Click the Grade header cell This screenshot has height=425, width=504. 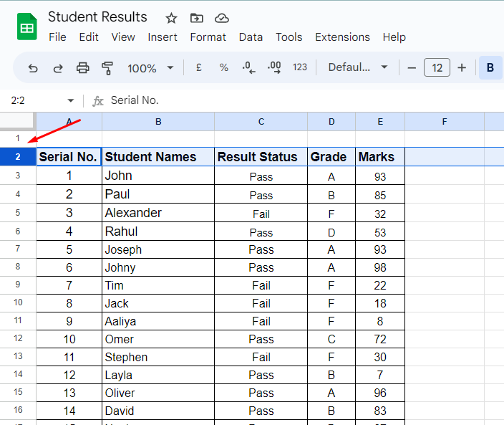pyautogui.click(x=331, y=157)
